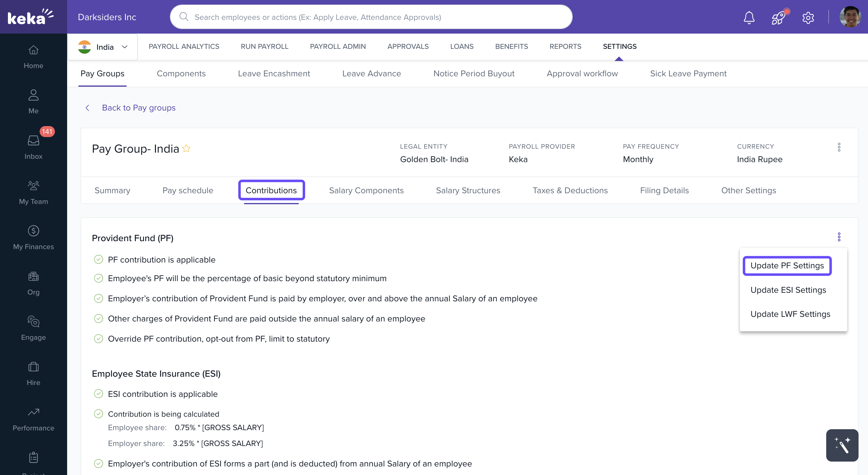868x475 pixels.
Task: Switch to Salary Structures tab
Action: pyautogui.click(x=468, y=190)
